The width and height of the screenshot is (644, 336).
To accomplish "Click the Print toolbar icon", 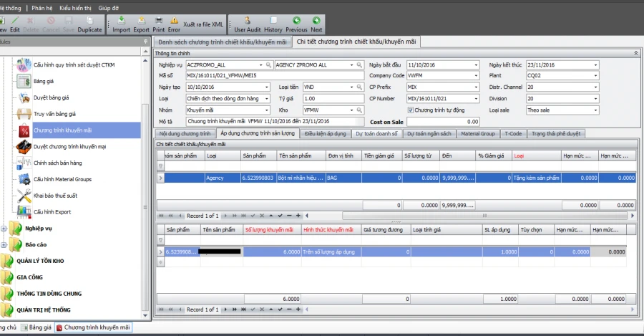I will tap(159, 20).
